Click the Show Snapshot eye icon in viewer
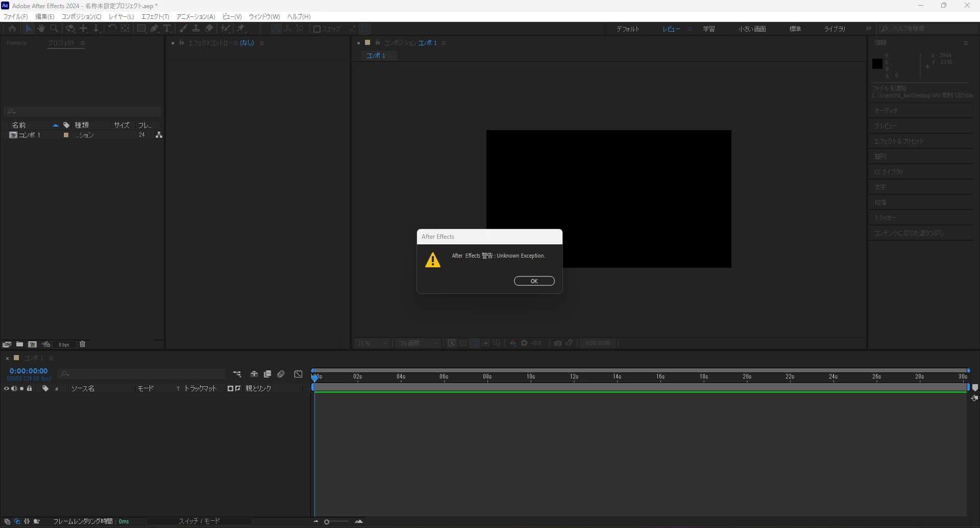 [569, 343]
